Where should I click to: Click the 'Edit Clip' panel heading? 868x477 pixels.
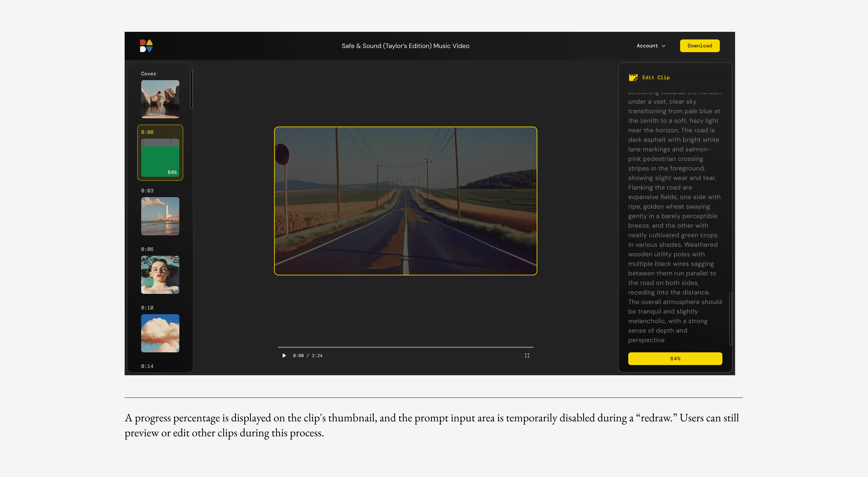click(x=656, y=78)
